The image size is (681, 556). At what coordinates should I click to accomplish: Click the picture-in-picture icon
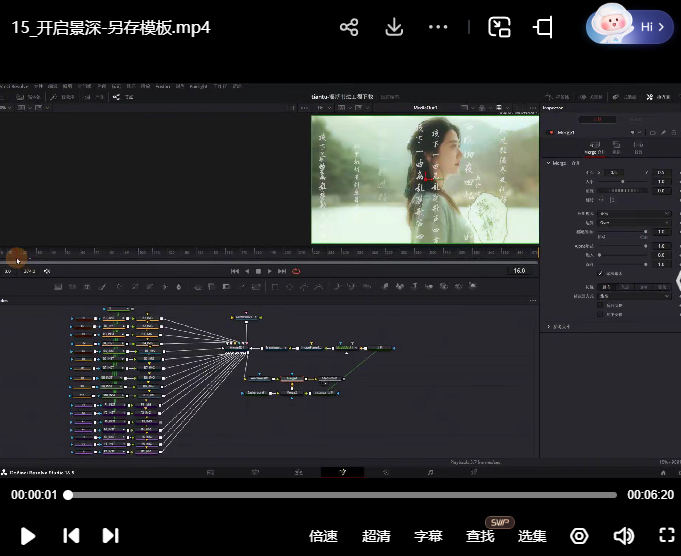[499, 27]
